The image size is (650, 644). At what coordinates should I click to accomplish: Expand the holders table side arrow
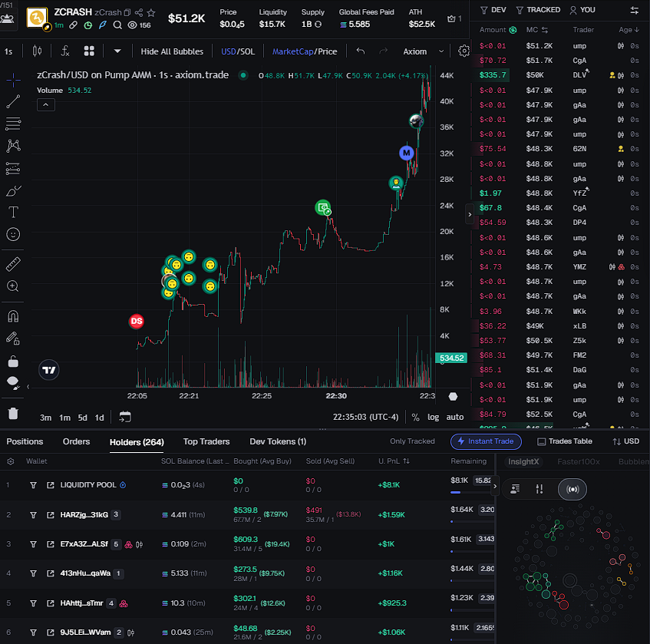tap(494, 486)
